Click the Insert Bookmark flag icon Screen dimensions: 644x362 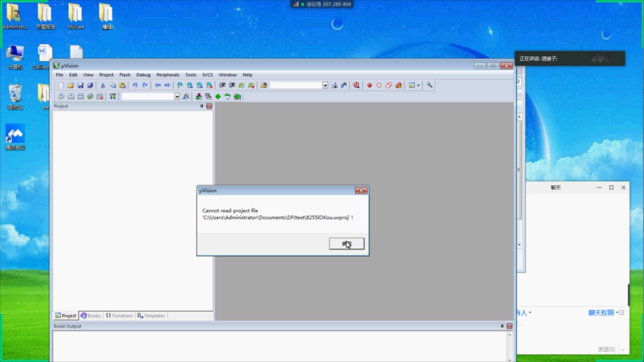[180, 85]
